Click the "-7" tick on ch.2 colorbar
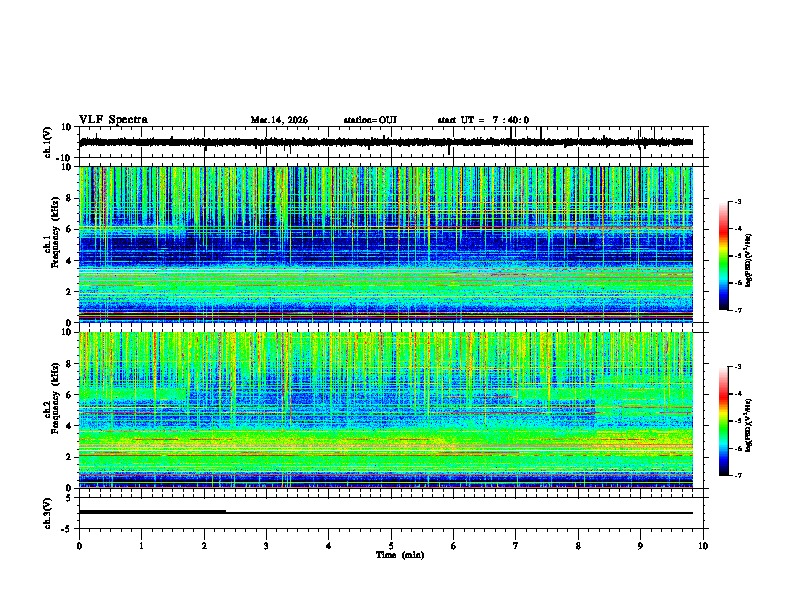792x612 pixels. tap(738, 475)
